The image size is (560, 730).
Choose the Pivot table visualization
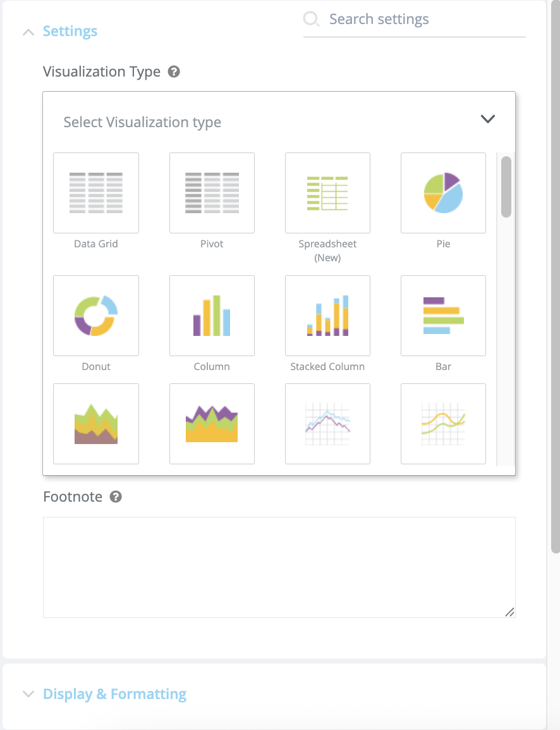point(212,193)
